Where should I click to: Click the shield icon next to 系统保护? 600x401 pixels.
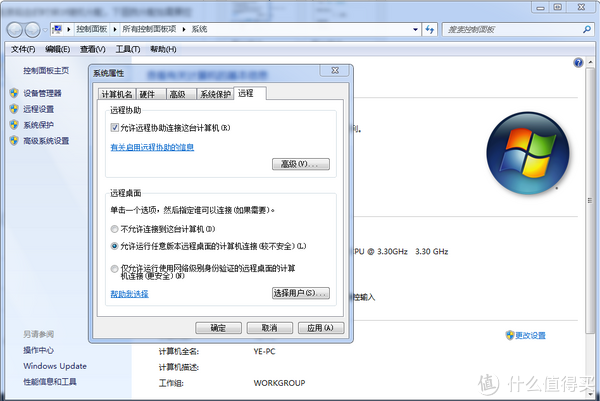tap(14, 125)
